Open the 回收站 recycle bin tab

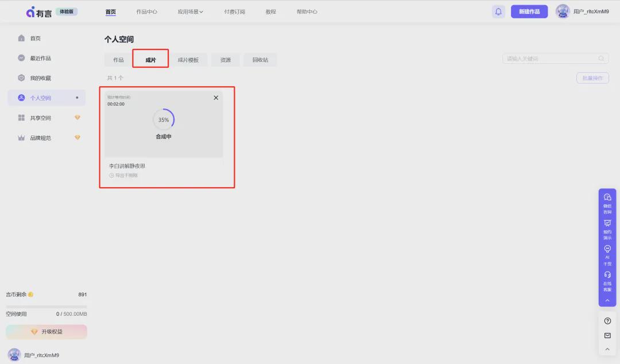tap(260, 59)
